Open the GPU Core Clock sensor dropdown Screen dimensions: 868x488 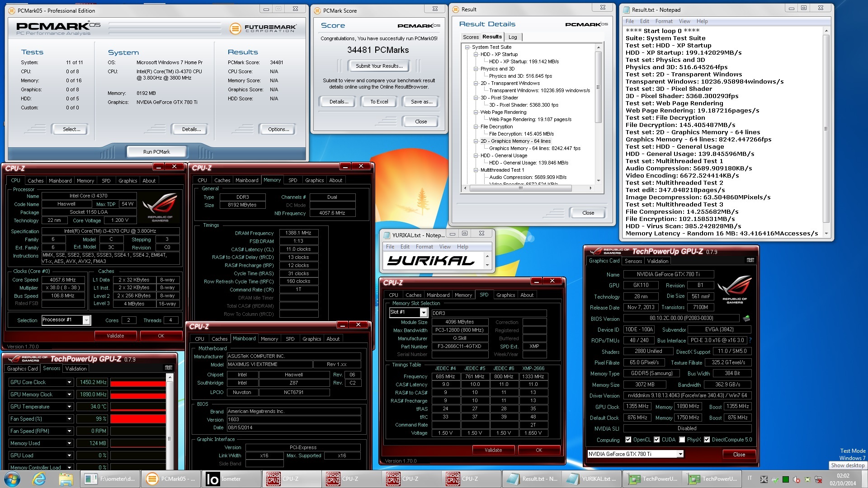pyautogui.click(x=69, y=382)
